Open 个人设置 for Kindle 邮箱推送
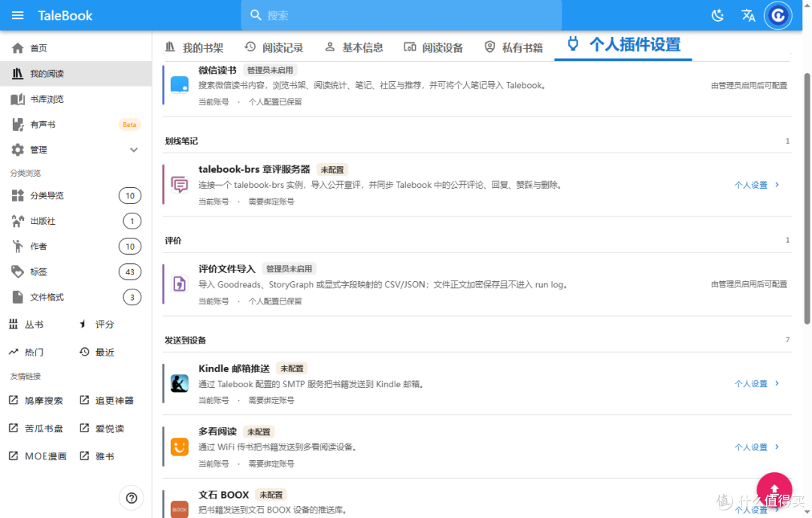Image resolution: width=812 pixels, height=518 pixels. (x=756, y=384)
